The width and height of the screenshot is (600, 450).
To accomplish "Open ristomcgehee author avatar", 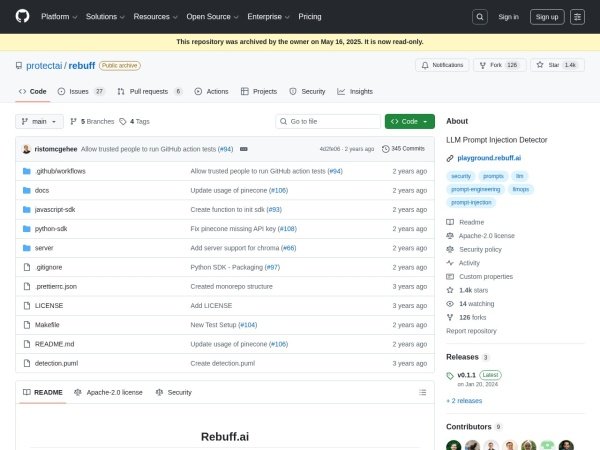I will (26, 149).
